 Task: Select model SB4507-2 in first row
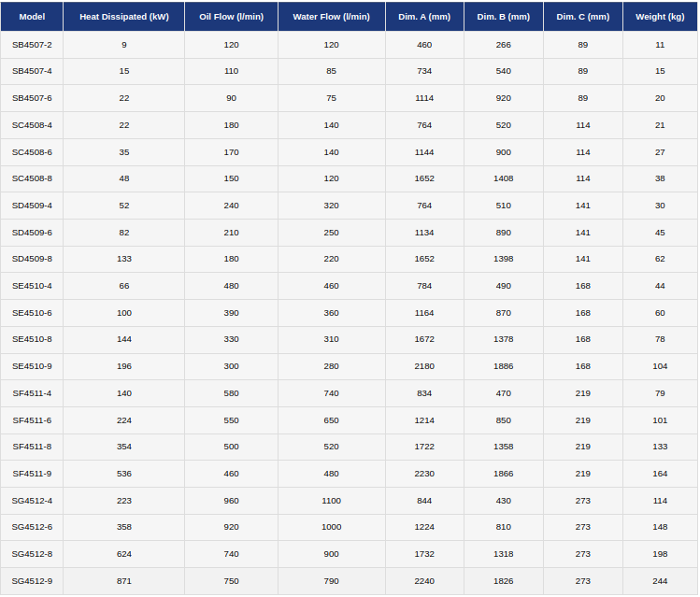pyautogui.click(x=32, y=45)
